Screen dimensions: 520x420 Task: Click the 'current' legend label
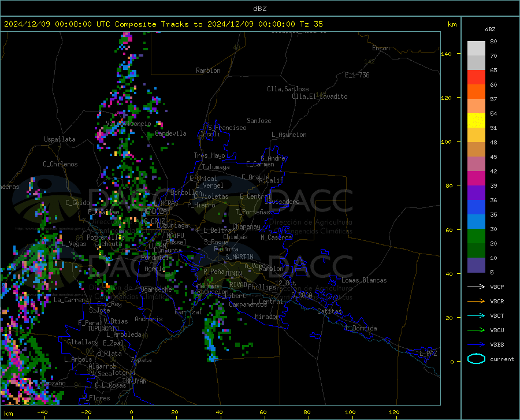(x=502, y=359)
